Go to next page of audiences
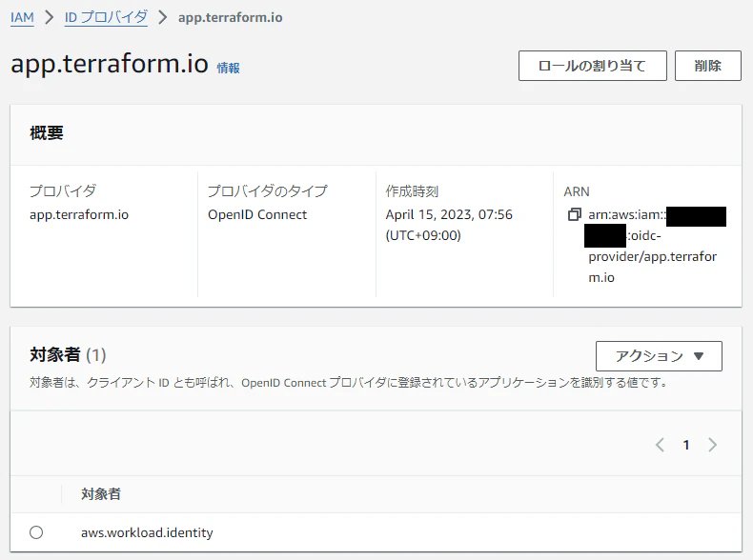Viewport: 753px width, 560px height. point(713,445)
